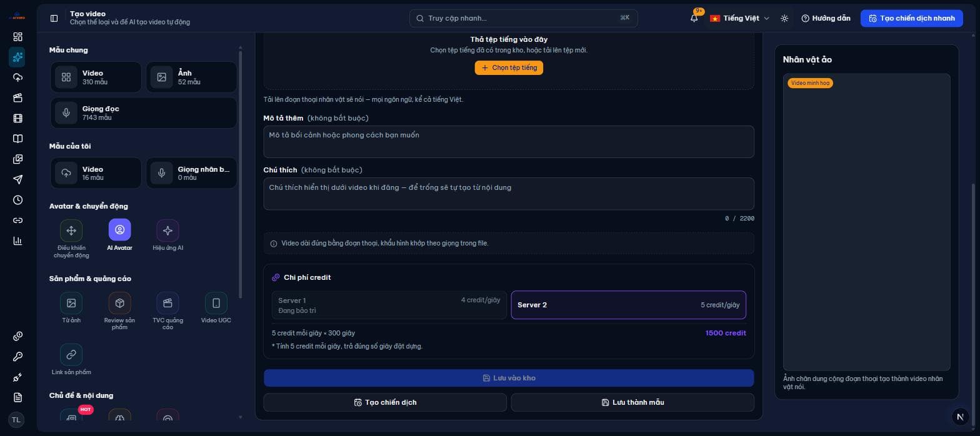Click the Lưu thành mẫu button
The height and width of the screenshot is (436, 980).
pos(632,402)
